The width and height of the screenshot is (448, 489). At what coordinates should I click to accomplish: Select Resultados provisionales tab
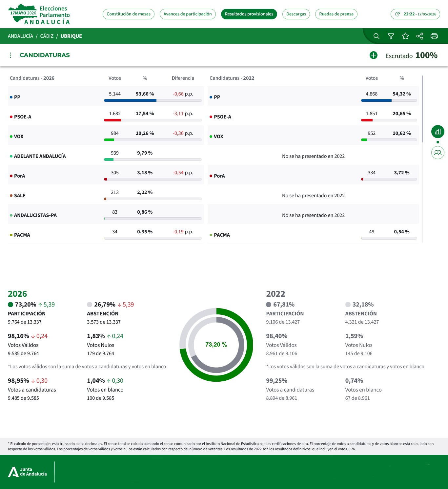pos(249,14)
